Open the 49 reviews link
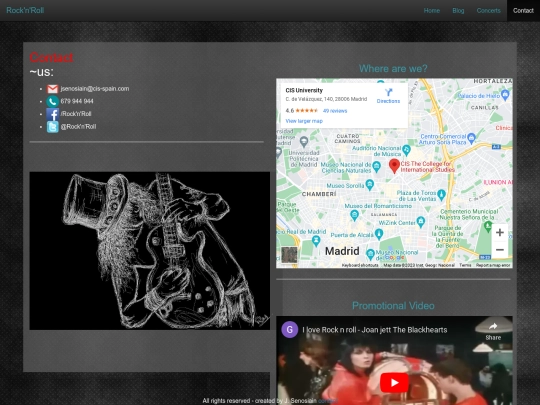 (x=335, y=111)
